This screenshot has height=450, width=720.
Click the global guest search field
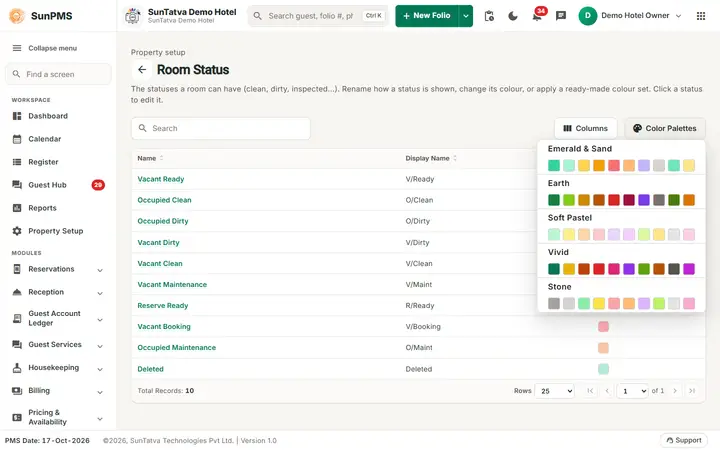coord(318,16)
